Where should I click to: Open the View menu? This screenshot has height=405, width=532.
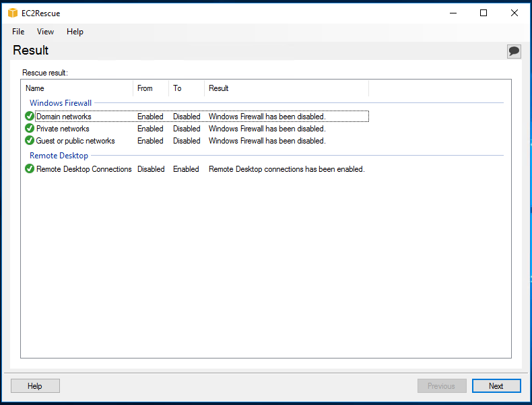[x=45, y=32]
